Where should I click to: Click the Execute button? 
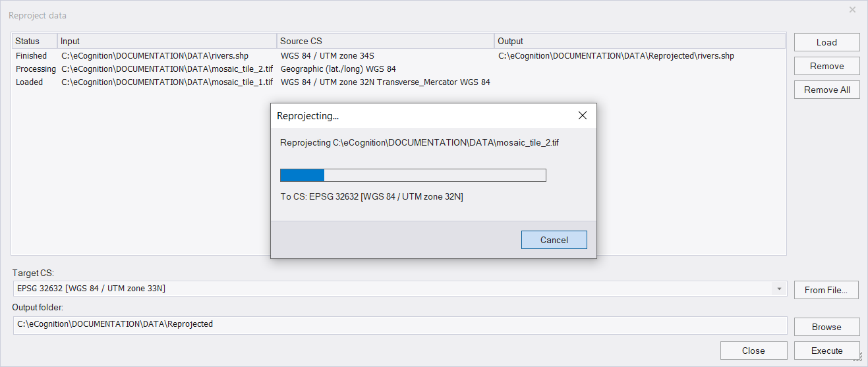(x=826, y=351)
